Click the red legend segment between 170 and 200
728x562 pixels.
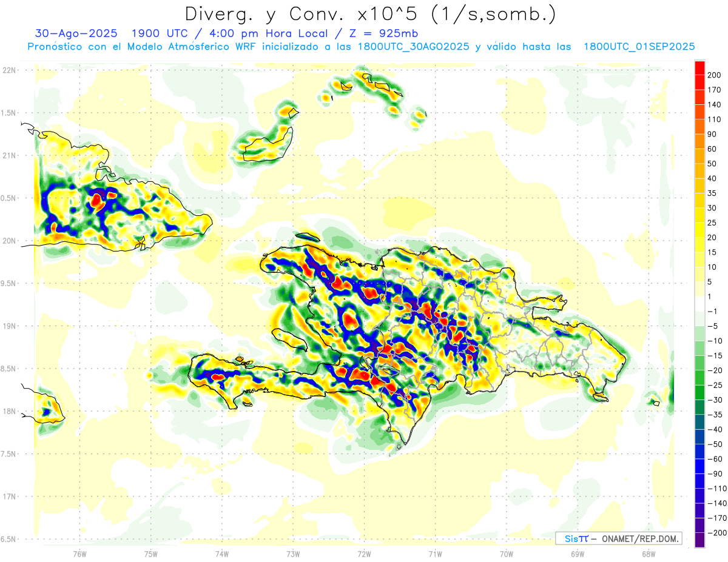pos(699,82)
